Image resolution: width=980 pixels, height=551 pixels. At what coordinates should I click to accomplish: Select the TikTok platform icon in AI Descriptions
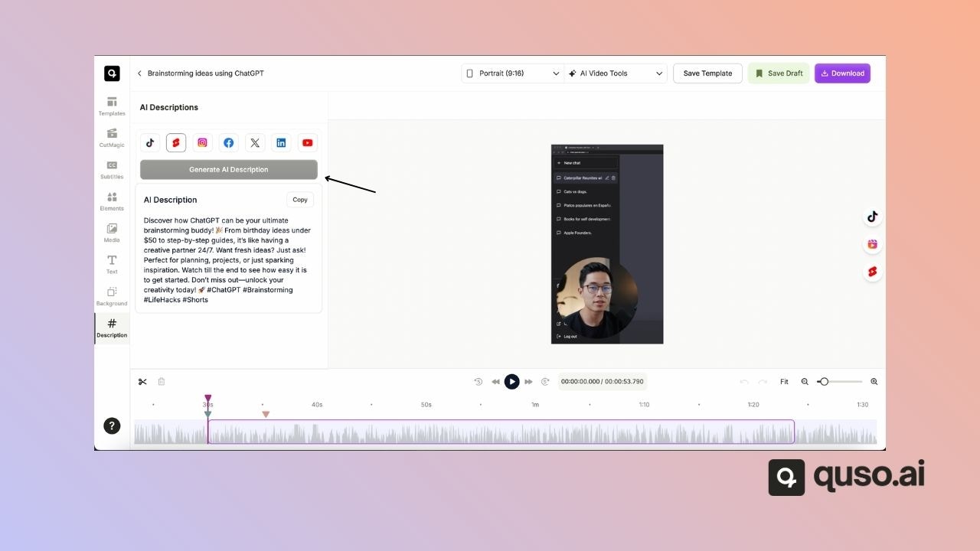(150, 142)
